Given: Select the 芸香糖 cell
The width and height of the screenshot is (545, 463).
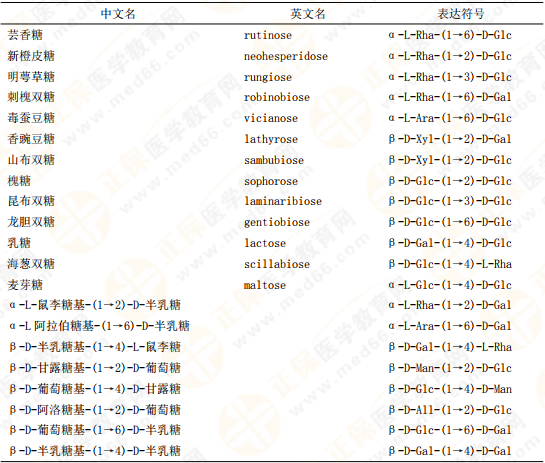Looking at the screenshot, I should (x=25, y=35).
